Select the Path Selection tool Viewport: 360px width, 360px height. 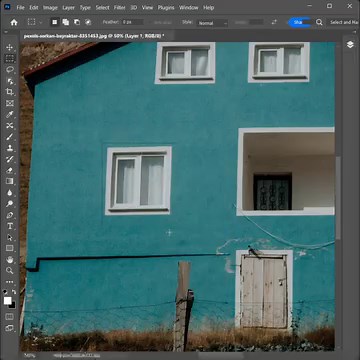(10, 237)
